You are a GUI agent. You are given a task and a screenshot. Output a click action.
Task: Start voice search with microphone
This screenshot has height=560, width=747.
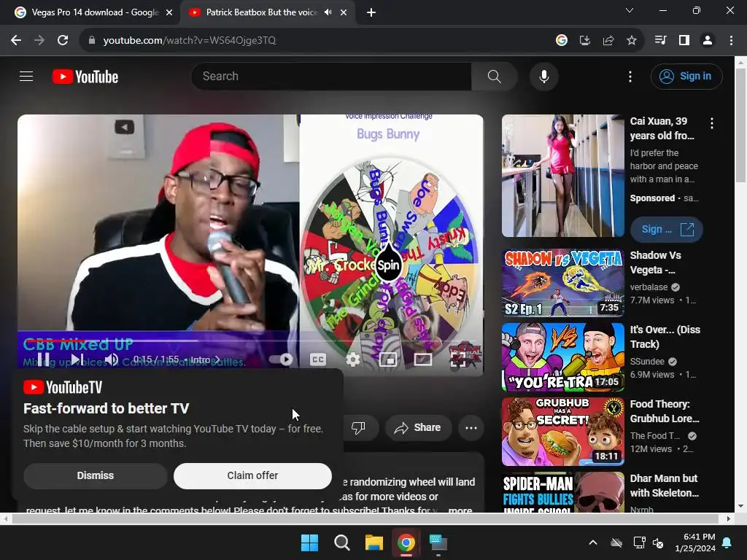(x=543, y=76)
